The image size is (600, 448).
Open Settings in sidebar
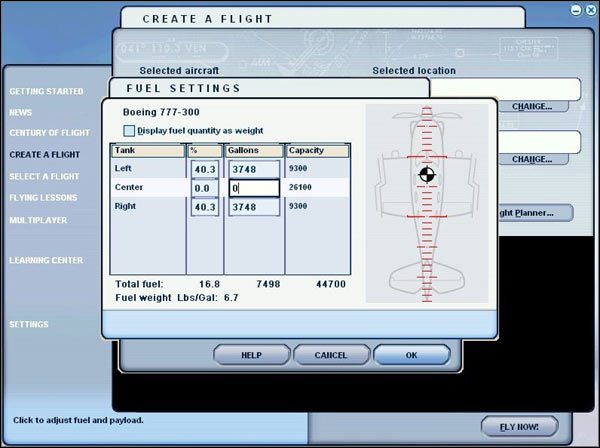click(29, 324)
